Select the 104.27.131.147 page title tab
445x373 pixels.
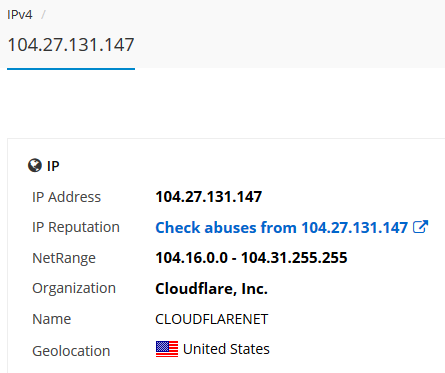71,45
